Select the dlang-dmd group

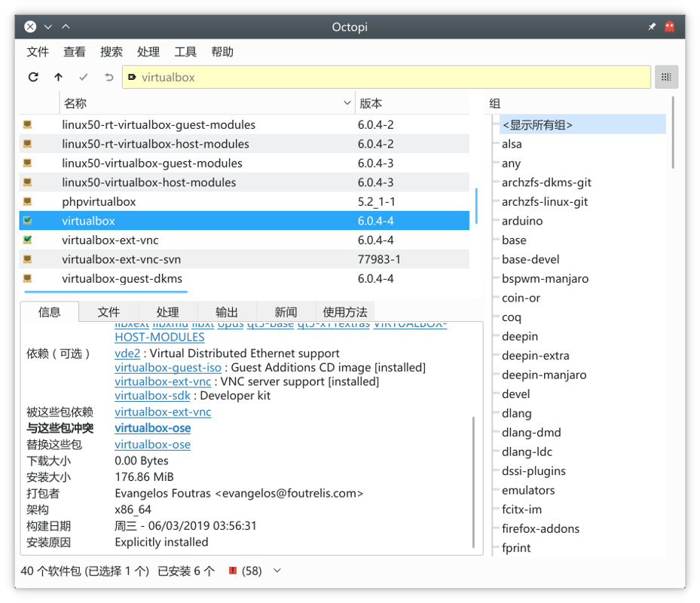click(531, 432)
